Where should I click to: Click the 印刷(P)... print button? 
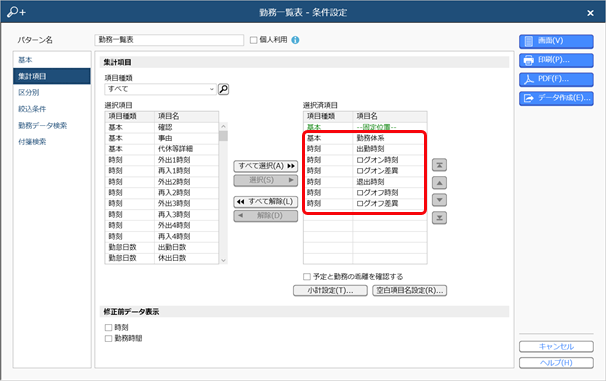(x=556, y=60)
